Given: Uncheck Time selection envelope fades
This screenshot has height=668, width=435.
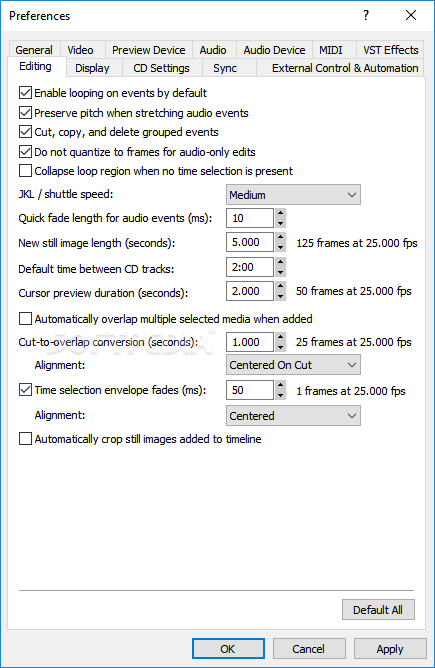Looking at the screenshot, I should [x=26, y=390].
